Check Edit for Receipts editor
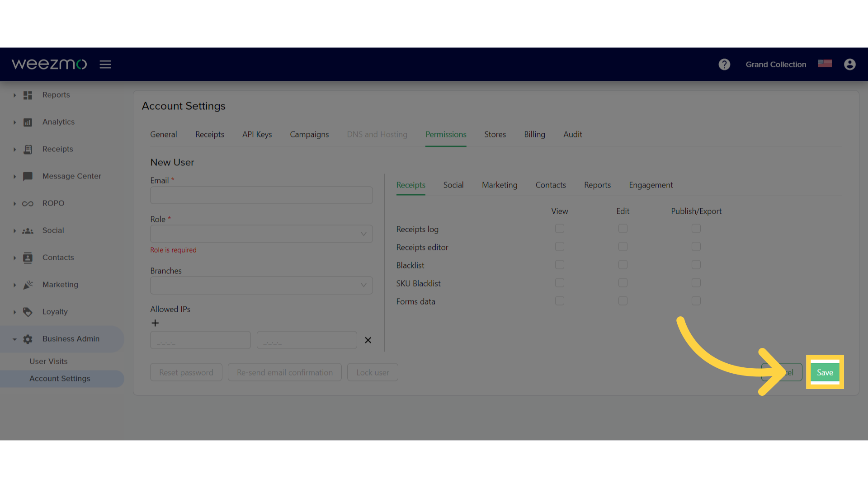 (x=623, y=247)
